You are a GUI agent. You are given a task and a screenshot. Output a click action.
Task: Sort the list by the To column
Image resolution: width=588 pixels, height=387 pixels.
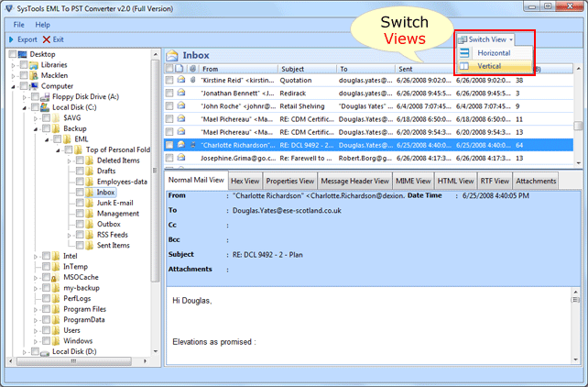365,69
